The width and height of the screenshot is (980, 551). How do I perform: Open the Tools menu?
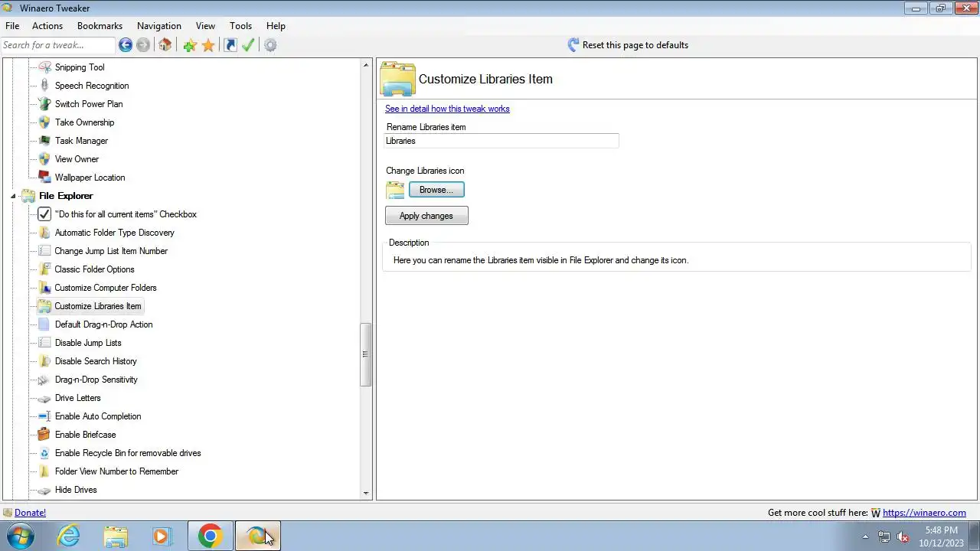click(240, 26)
